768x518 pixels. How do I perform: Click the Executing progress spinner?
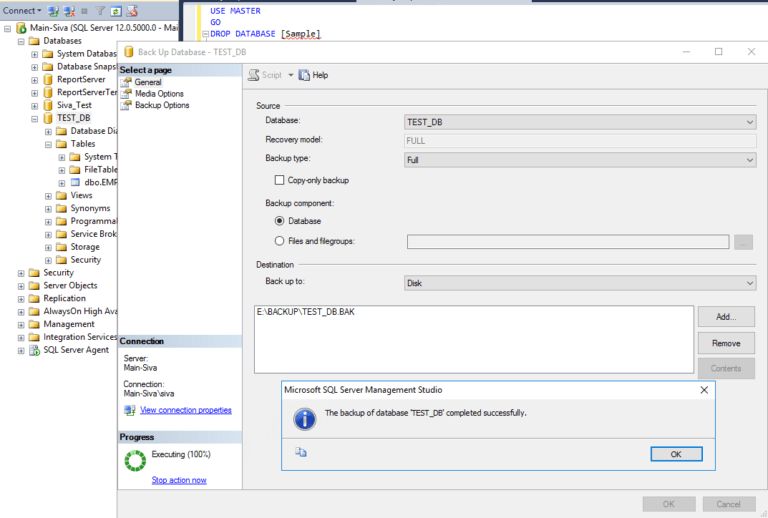tap(134, 460)
